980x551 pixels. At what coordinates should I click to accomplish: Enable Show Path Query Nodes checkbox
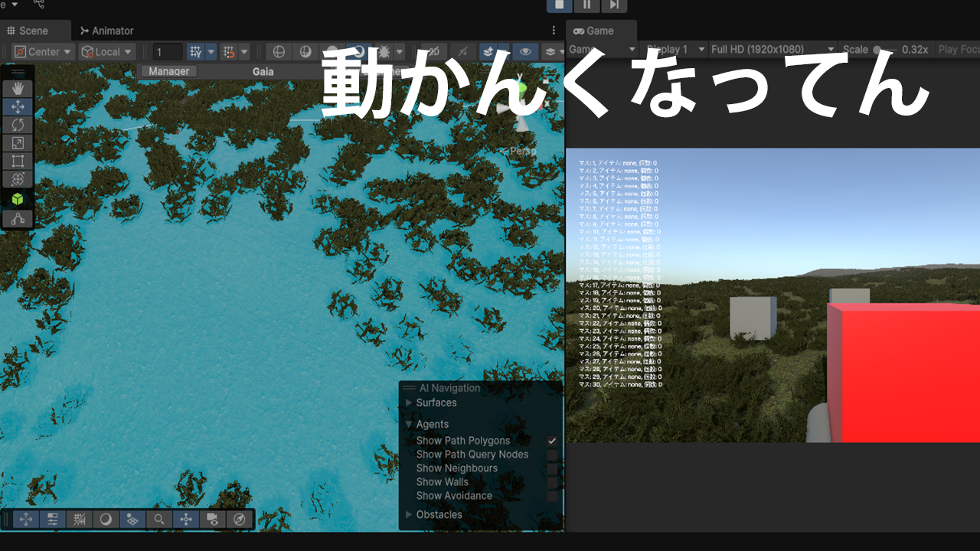pyautogui.click(x=552, y=455)
